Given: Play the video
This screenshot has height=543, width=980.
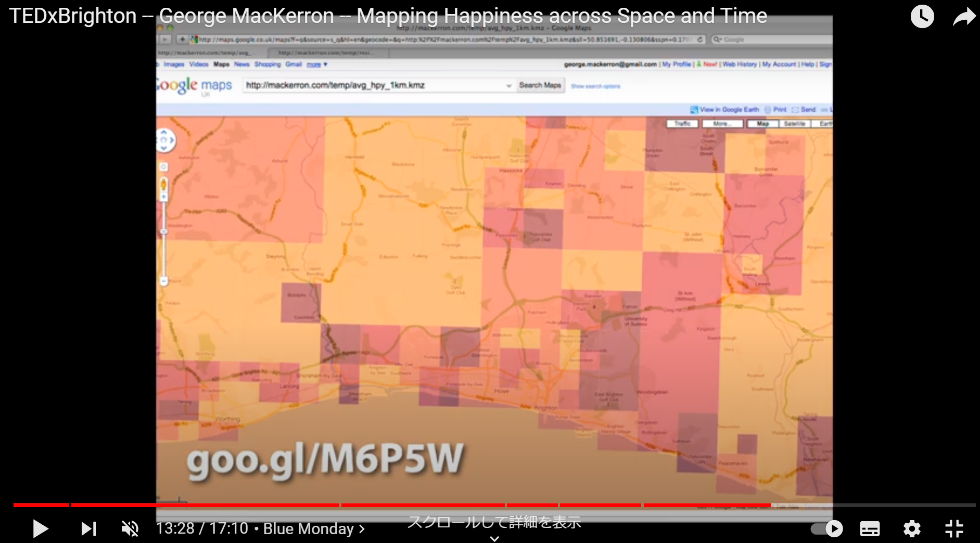Looking at the screenshot, I should (40, 528).
